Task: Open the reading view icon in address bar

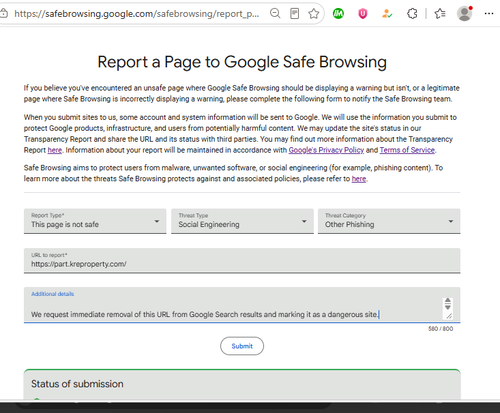Action: pyautogui.click(x=294, y=14)
